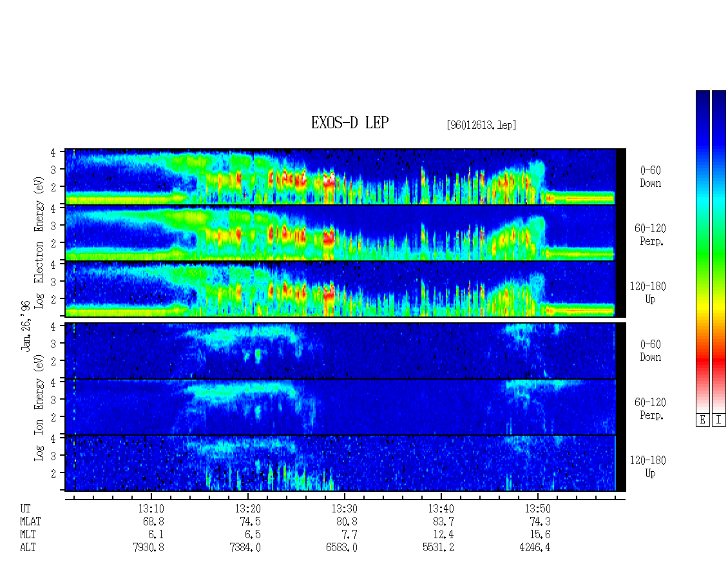Image resolution: width=728 pixels, height=564 pixels.
Task: Click the altitude value 4246.4
Action: coord(535,548)
